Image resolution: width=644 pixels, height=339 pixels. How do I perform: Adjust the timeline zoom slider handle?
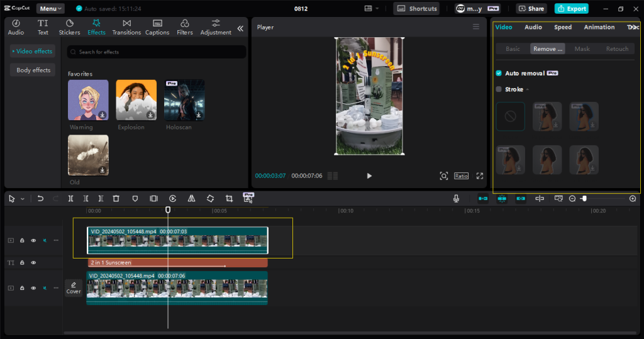coord(584,199)
